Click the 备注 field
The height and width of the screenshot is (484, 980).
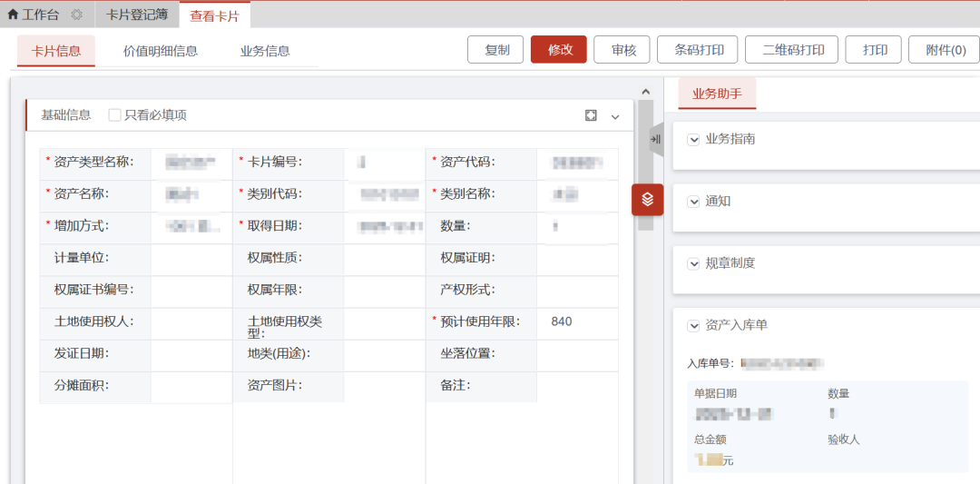tap(577, 387)
